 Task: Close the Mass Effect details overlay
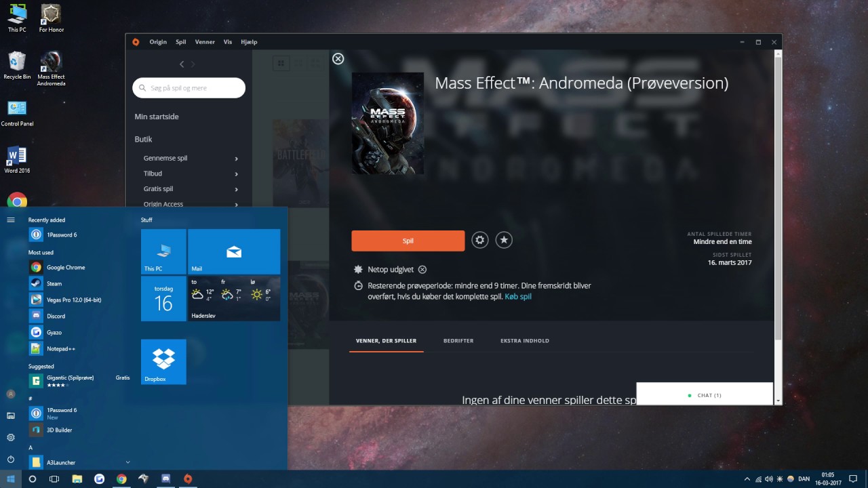[x=338, y=59]
